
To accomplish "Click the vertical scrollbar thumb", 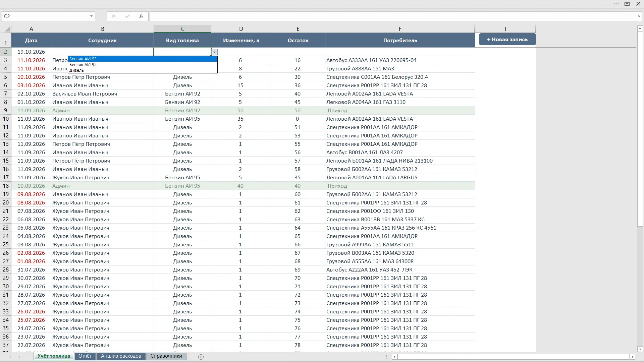I will click(640, 129).
